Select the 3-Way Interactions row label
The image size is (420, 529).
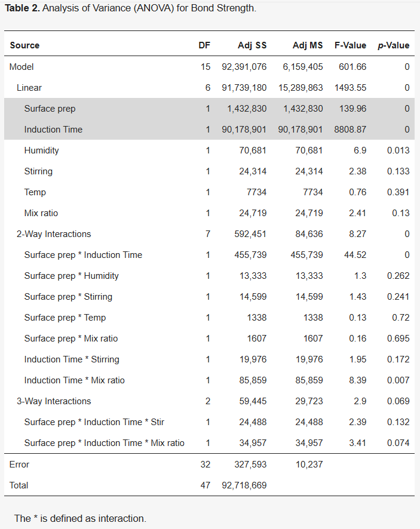(x=54, y=401)
